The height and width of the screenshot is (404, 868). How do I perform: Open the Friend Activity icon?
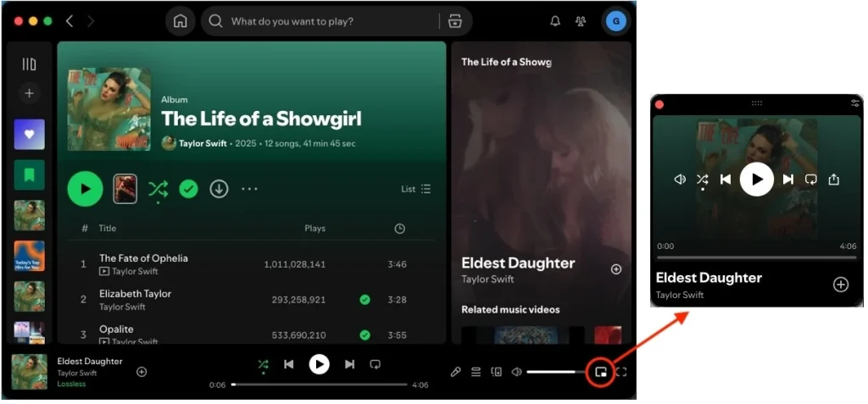[x=581, y=21]
